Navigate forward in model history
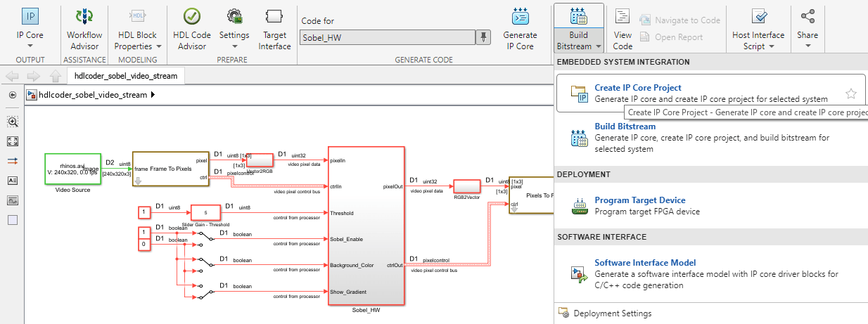 (x=33, y=76)
